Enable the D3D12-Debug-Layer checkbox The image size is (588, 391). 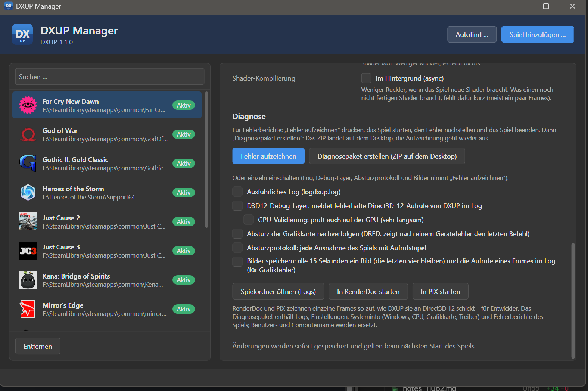coord(237,205)
